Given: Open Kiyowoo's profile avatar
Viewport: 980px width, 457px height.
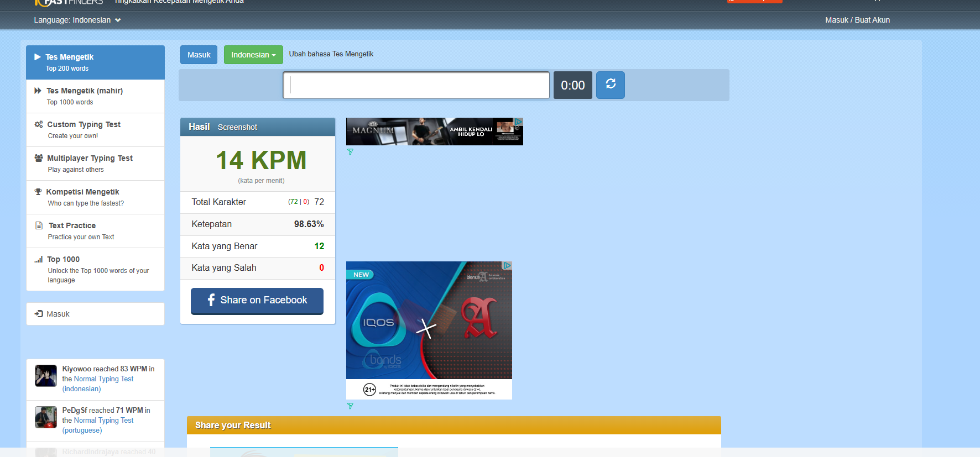Looking at the screenshot, I should tap(46, 376).
